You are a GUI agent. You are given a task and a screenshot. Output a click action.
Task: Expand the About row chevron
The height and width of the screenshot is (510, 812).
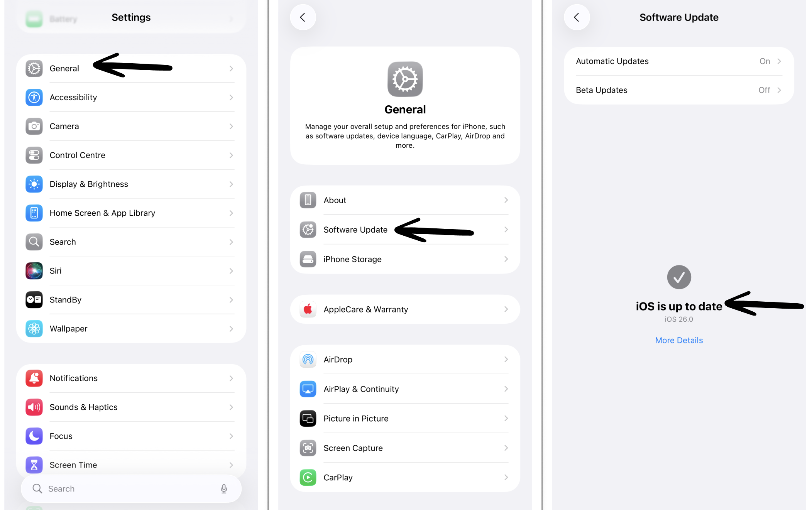(506, 200)
